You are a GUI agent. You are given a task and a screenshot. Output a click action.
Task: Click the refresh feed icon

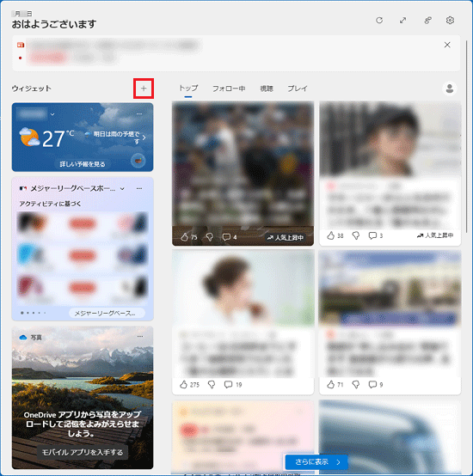click(379, 21)
